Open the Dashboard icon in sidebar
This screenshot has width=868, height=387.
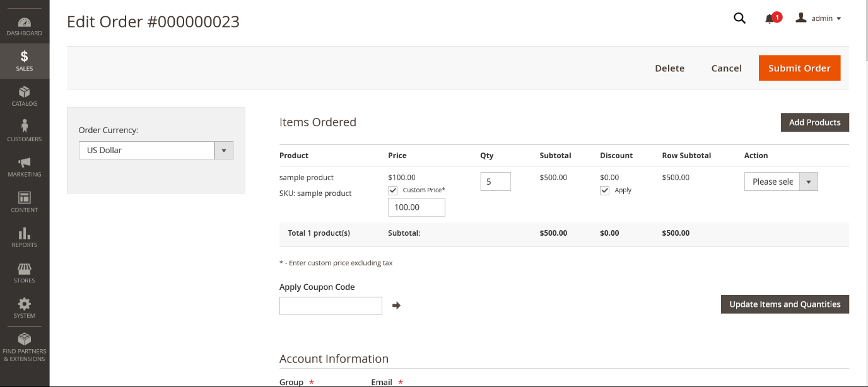point(24,22)
